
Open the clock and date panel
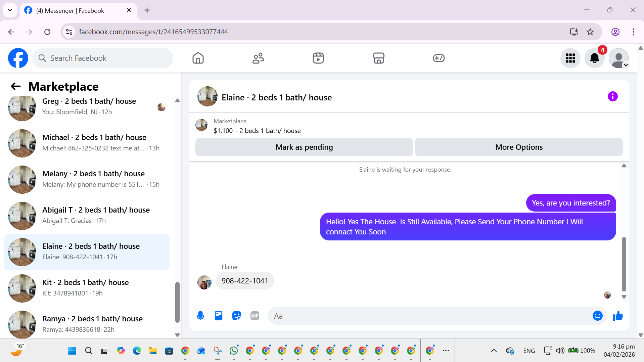(619, 351)
